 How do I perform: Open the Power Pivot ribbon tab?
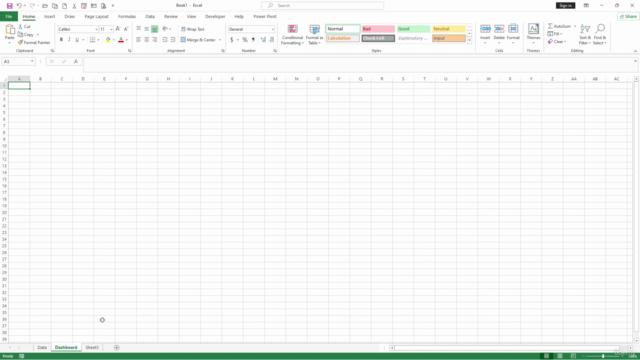[265, 17]
